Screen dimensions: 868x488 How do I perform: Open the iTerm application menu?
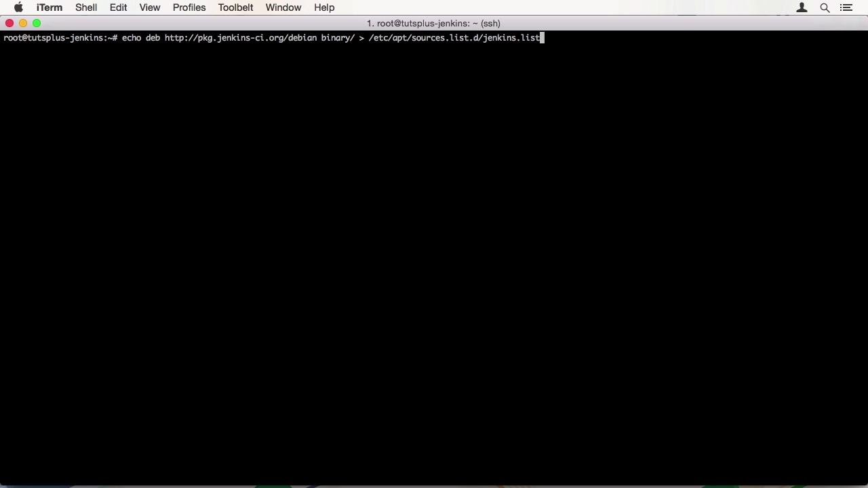(x=50, y=7)
